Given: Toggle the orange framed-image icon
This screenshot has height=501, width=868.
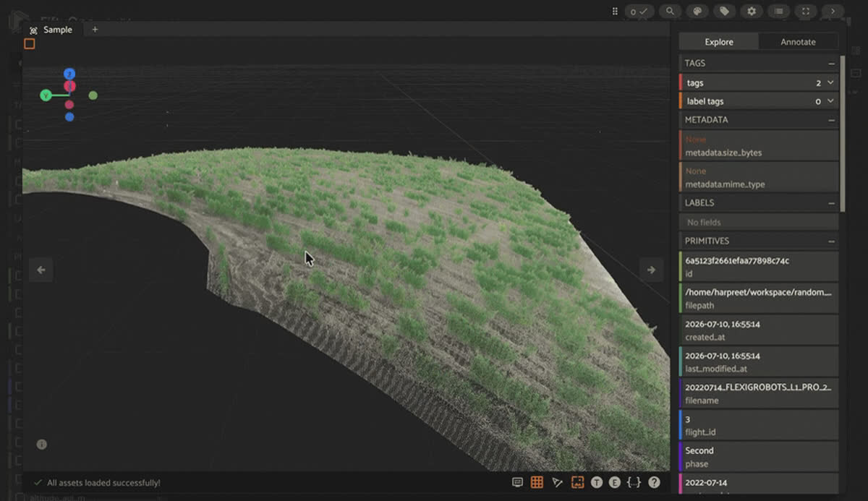Looking at the screenshot, I should point(577,482).
